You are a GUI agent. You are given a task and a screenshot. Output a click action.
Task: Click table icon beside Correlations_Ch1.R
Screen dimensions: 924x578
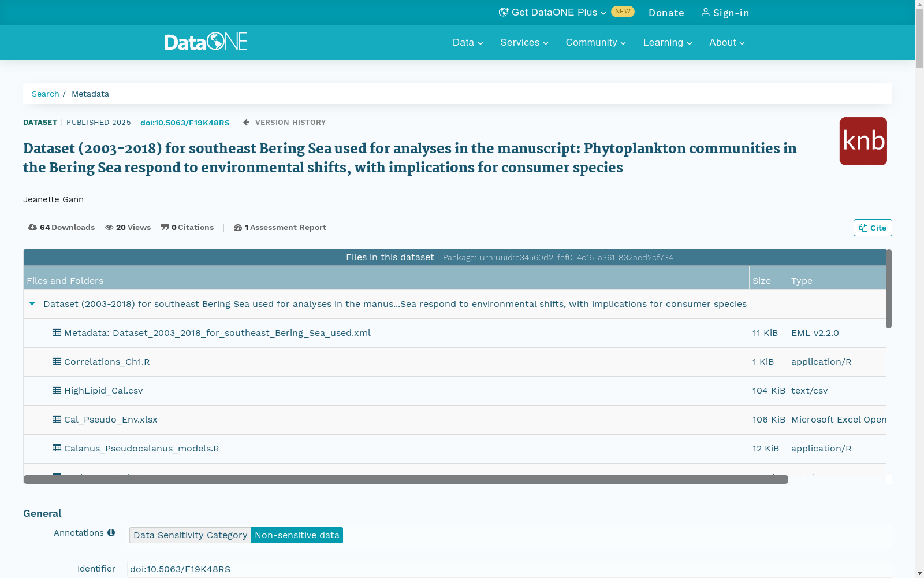pos(57,361)
